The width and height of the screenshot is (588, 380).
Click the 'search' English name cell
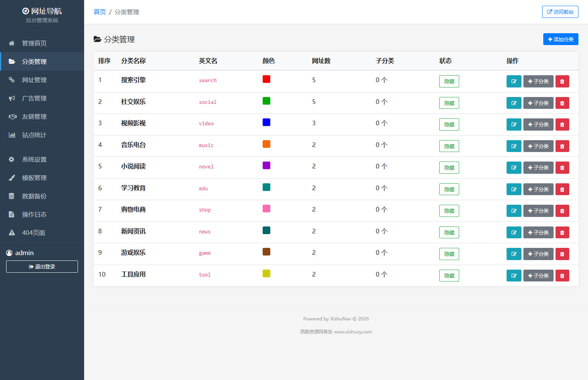tap(208, 80)
